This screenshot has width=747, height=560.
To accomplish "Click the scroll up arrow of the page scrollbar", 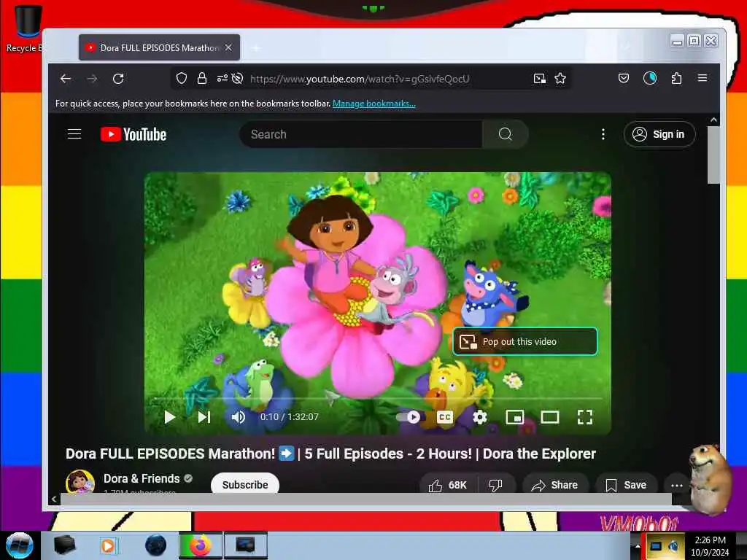I will click(713, 120).
